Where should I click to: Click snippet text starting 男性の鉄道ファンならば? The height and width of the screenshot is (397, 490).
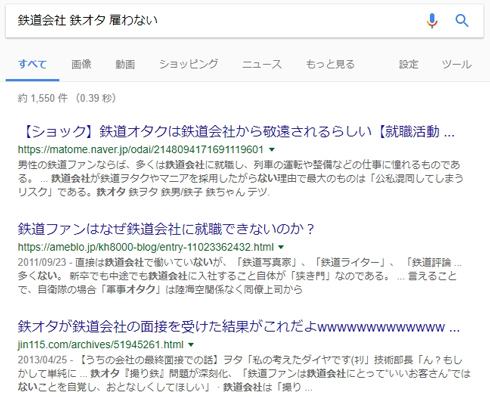[240, 178]
